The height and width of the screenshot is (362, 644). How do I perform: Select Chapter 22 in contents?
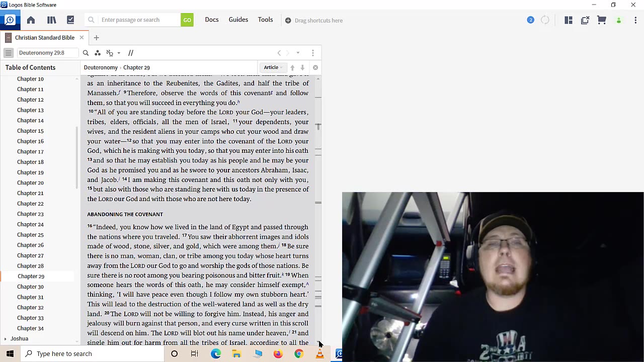pyautogui.click(x=30, y=204)
